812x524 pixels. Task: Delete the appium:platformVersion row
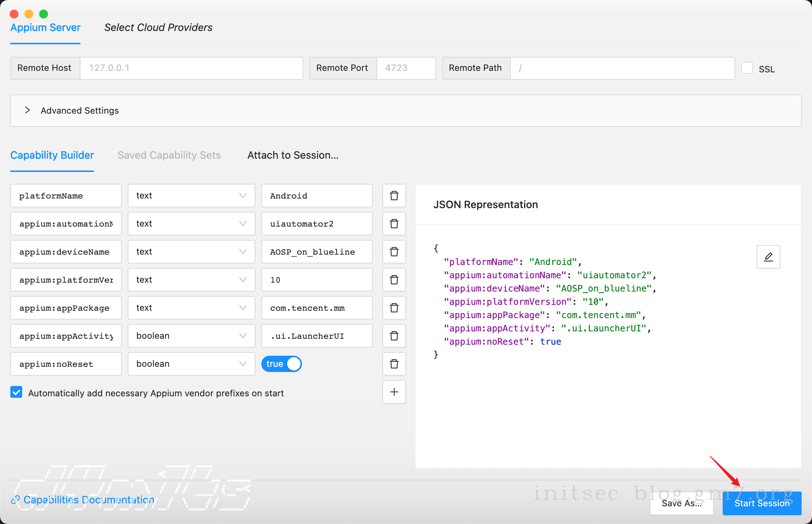[394, 280]
